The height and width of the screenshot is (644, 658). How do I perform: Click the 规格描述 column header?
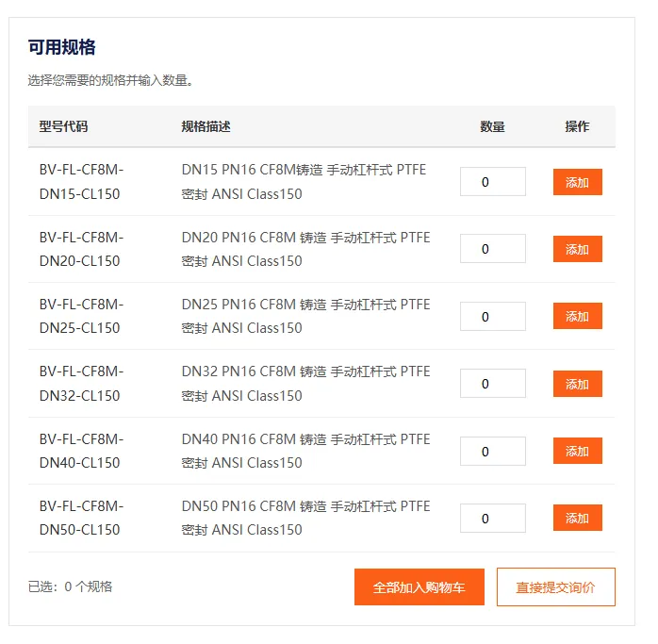206,126
